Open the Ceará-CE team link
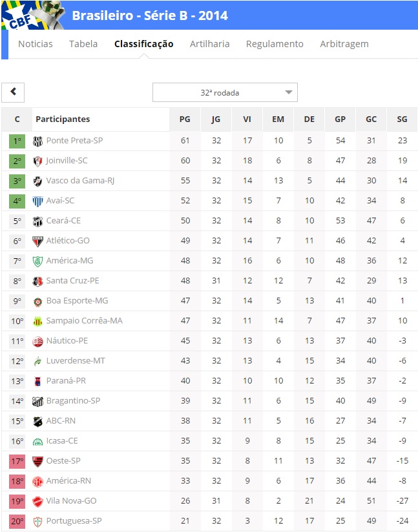 pos(63,221)
